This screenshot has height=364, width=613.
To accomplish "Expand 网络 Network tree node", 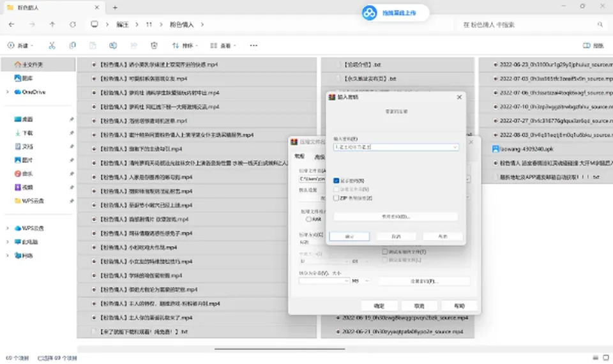I will [x=7, y=255].
